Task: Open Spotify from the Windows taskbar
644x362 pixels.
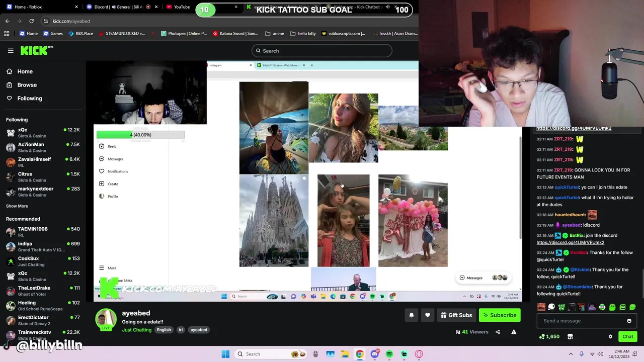Action: (x=389, y=354)
